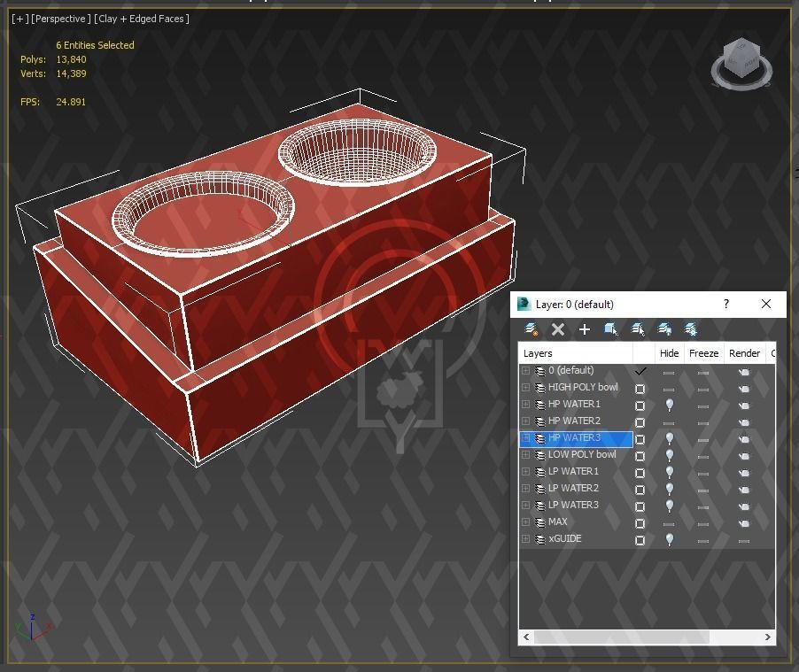799x672 pixels.
Task: Click layer stack icon beside LOW POLY bowl
Action: click(x=539, y=455)
